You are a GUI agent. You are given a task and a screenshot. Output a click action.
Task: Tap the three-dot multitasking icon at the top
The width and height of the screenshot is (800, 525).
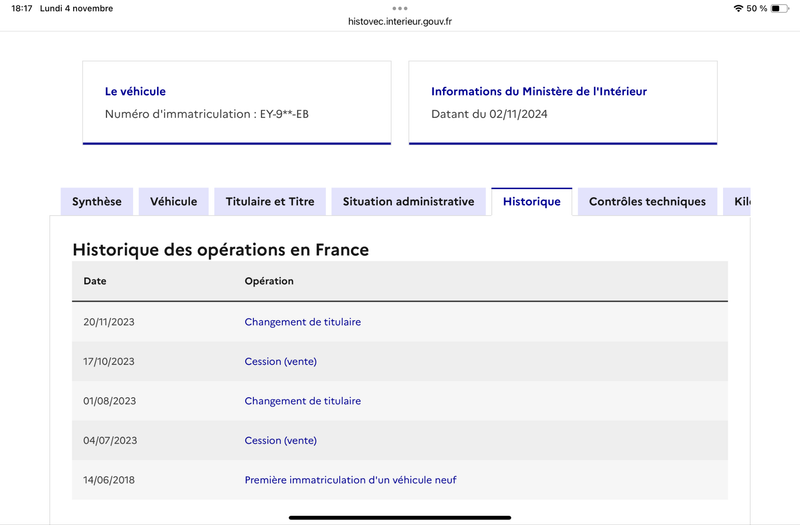click(400, 8)
